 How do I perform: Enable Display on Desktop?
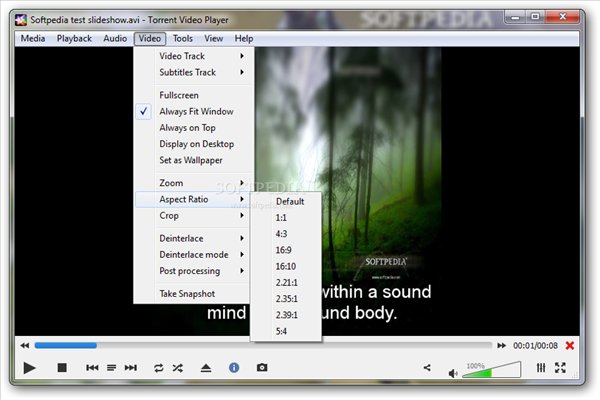pyautogui.click(x=193, y=144)
